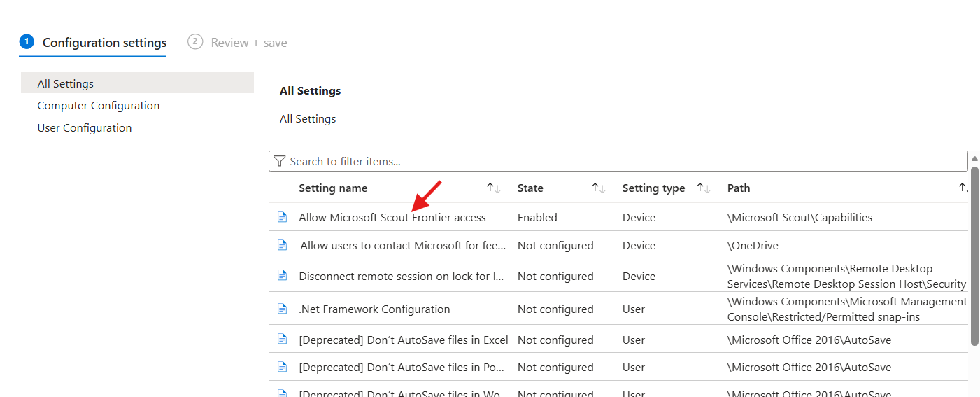Viewport: 980px width, 397px height.
Task: Click the scroll-up arrow of the settings list
Action: tap(975, 159)
